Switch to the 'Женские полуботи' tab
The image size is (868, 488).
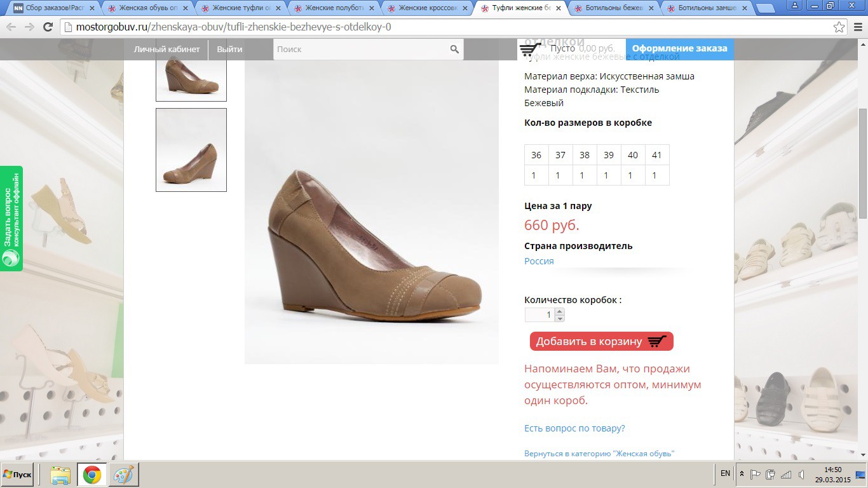coord(334,8)
